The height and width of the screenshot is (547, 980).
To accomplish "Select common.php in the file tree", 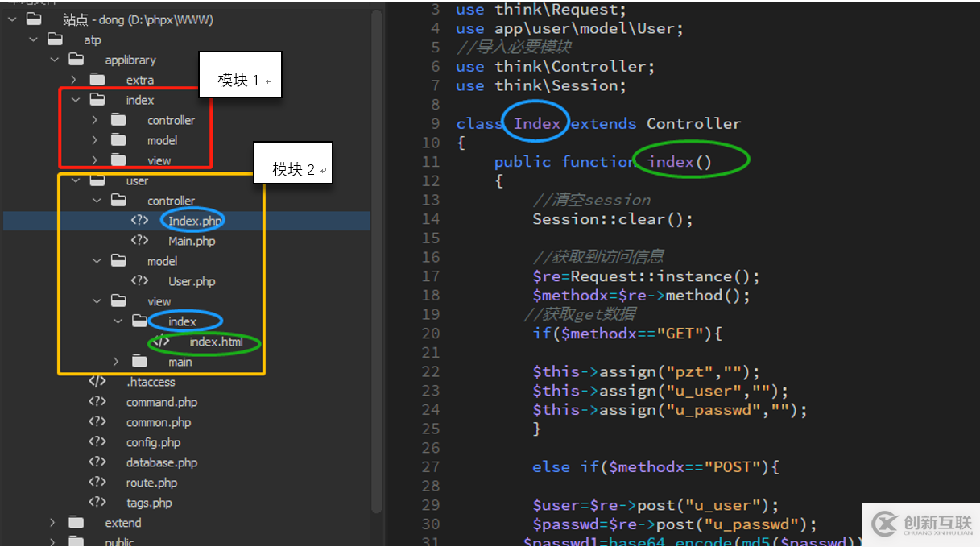I will click(x=159, y=422).
